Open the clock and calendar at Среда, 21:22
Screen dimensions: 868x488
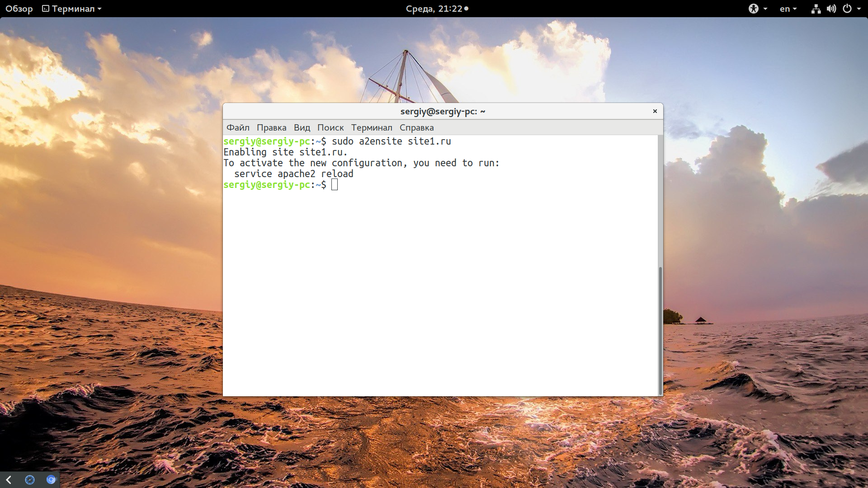tap(437, 9)
